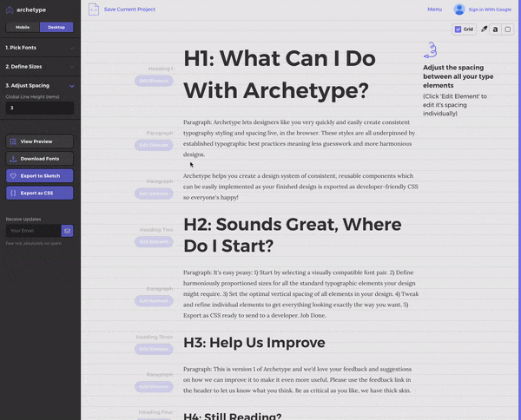Expand the 1. Pick Fonts section
Screen dimensions: 521x420
click(40, 48)
